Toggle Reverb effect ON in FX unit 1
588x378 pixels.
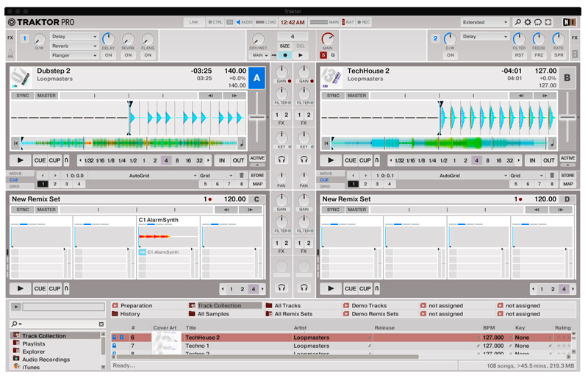click(128, 55)
